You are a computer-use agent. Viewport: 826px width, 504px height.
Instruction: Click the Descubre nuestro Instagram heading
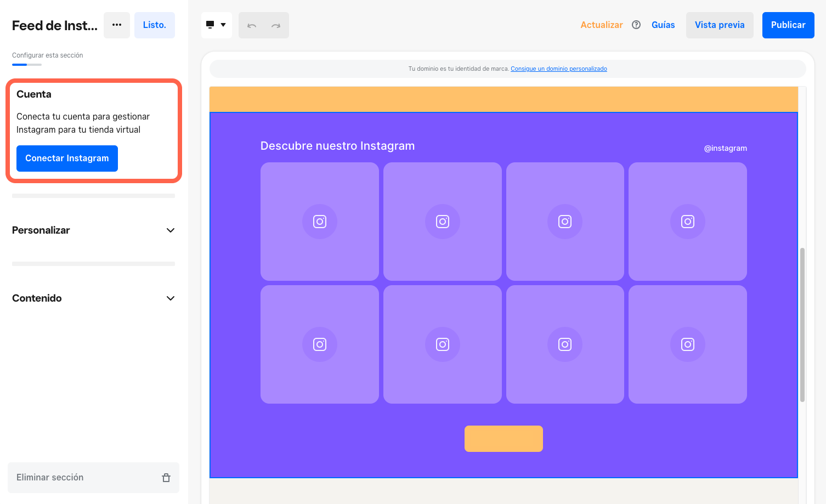tap(337, 146)
